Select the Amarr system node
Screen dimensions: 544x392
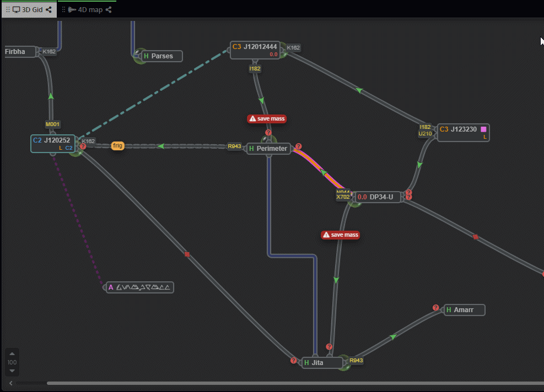(464, 310)
